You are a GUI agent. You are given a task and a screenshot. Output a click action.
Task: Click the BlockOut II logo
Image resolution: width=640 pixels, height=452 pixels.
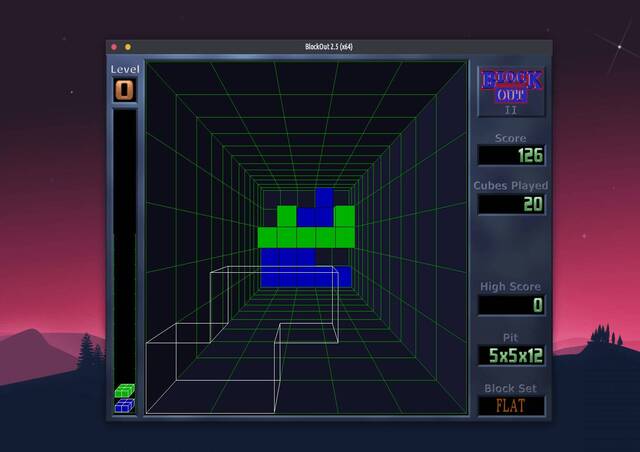[511, 92]
